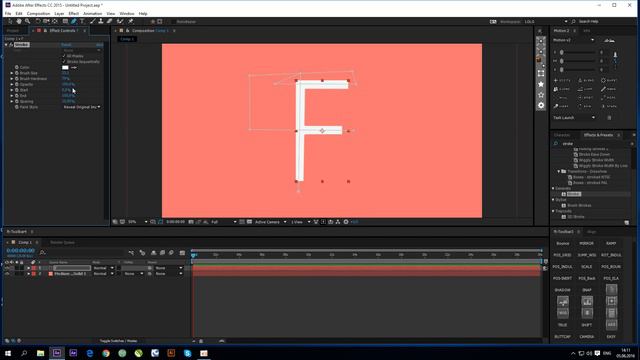Click the MIRROR button in toolbar panel
Image resolution: width=640 pixels, height=360 pixels.
587,243
